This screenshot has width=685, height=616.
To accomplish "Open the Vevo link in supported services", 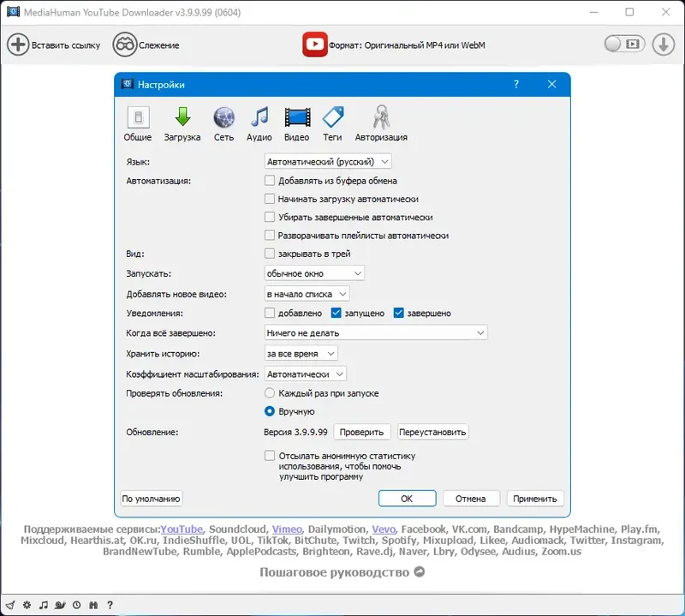I will (x=384, y=529).
